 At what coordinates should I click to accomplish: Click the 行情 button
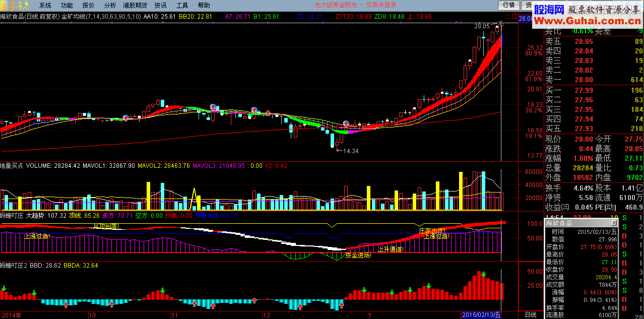[x=509, y=5]
